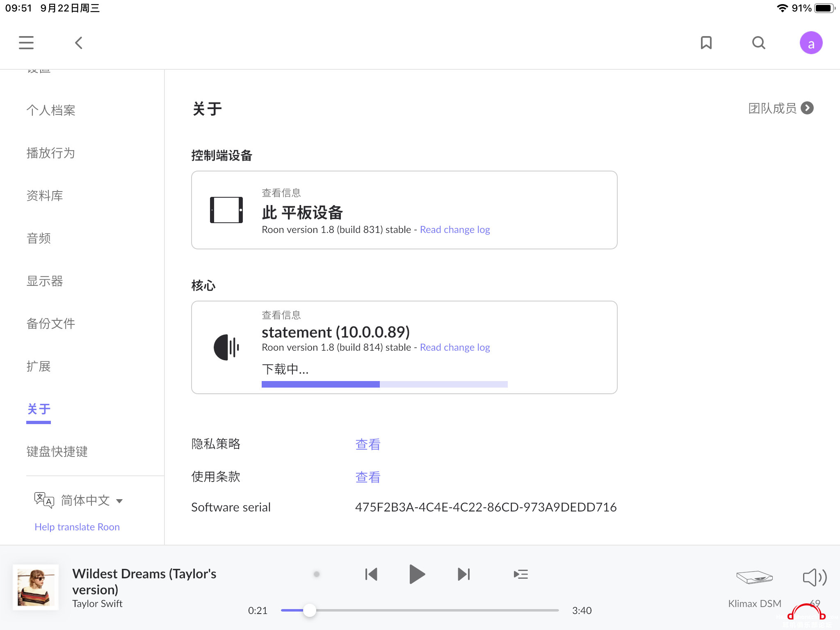
Task: Click the software serial number text
Action: pyautogui.click(x=486, y=507)
